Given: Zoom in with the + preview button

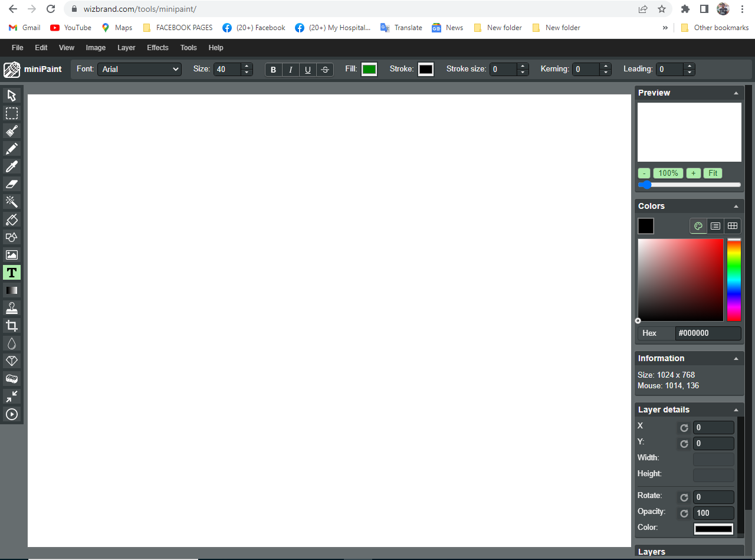Looking at the screenshot, I should pyautogui.click(x=693, y=173).
